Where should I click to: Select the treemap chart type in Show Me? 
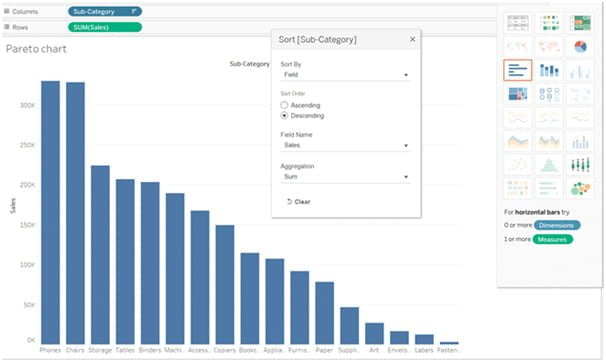[x=518, y=94]
